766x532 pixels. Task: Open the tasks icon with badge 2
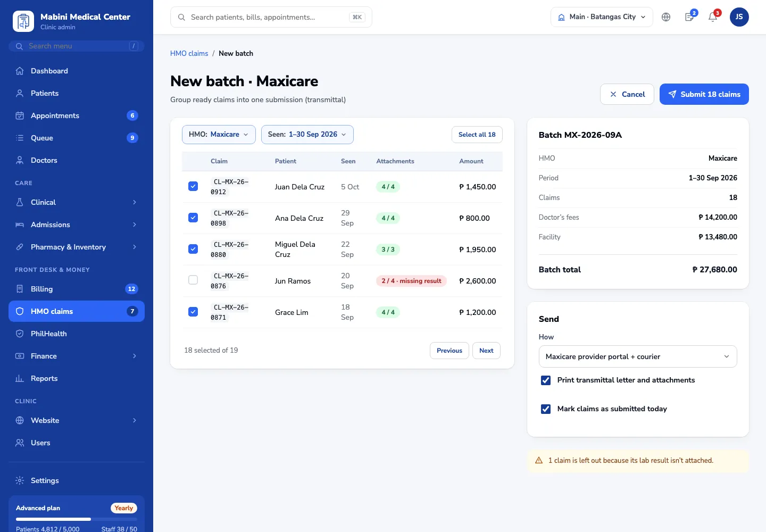[x=689, y=17]
